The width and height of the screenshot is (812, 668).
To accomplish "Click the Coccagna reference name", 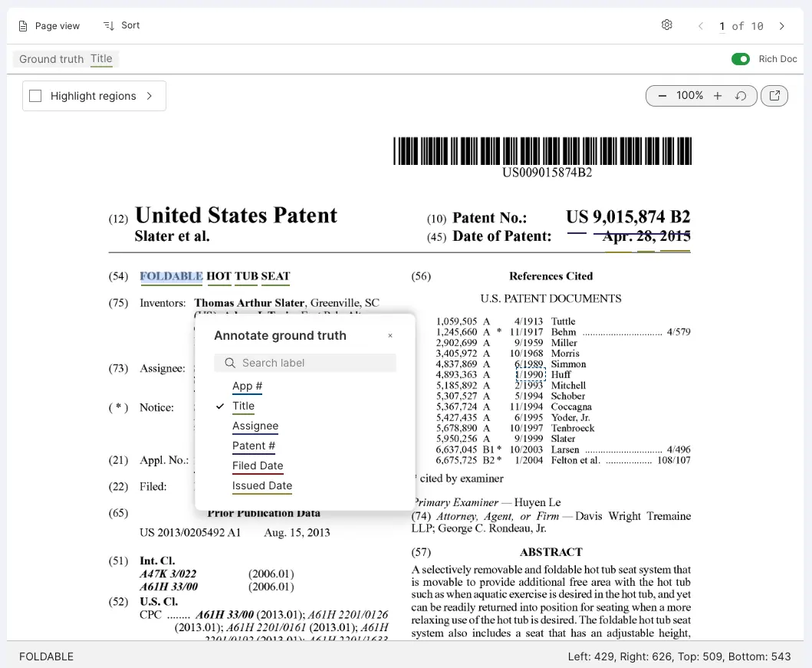I will (x=571, y=406).
